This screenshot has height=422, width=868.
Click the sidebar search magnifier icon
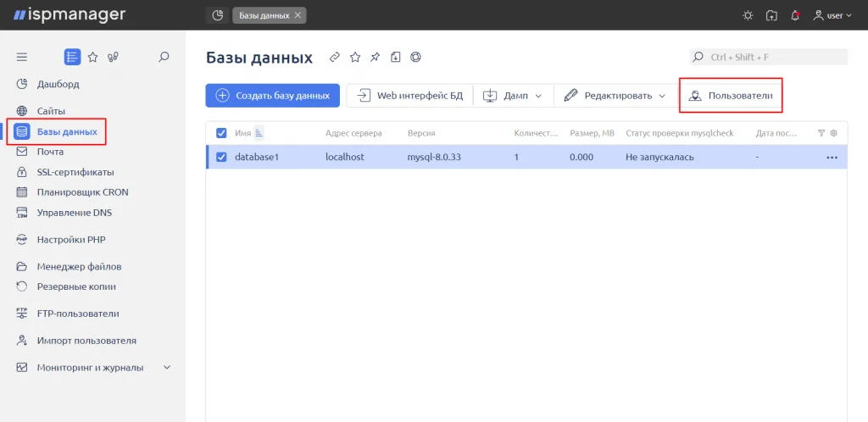pyautogui.click(x=164, y=57)
